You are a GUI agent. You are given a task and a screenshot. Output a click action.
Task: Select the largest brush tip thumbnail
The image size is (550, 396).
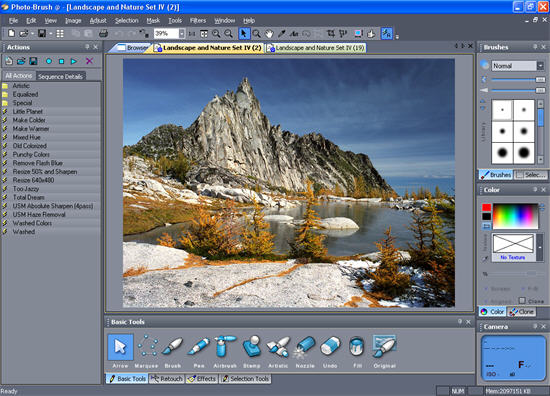(x=524, y=153)
